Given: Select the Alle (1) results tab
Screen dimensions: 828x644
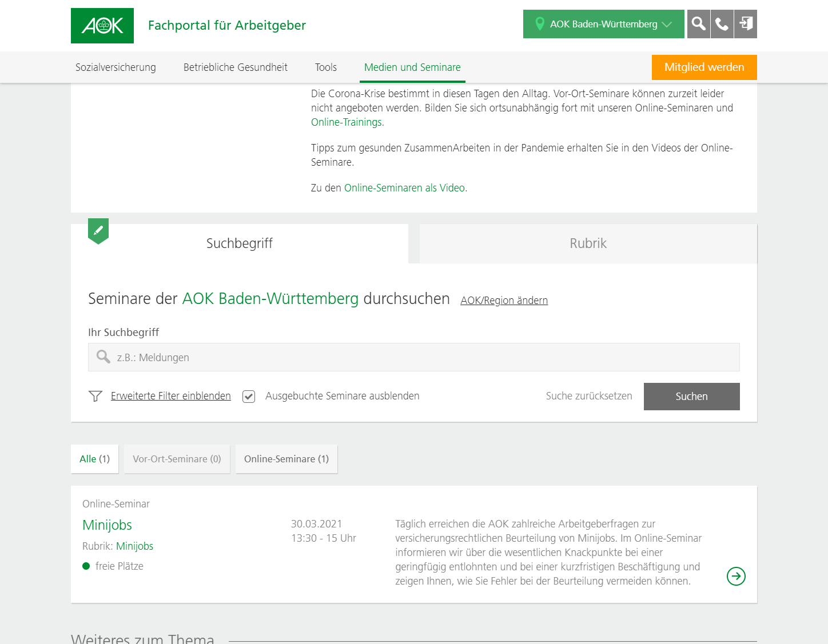Looking at the screenshot, I should pos(95,459).
